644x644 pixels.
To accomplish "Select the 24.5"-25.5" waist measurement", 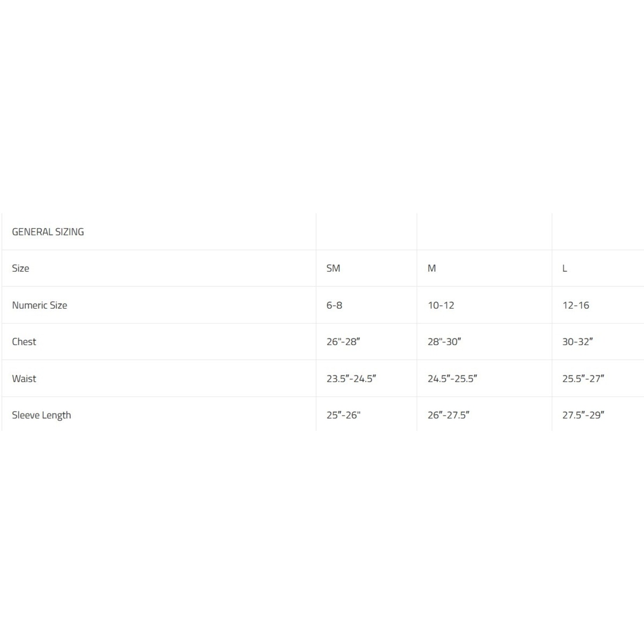I will click(452, 379).
